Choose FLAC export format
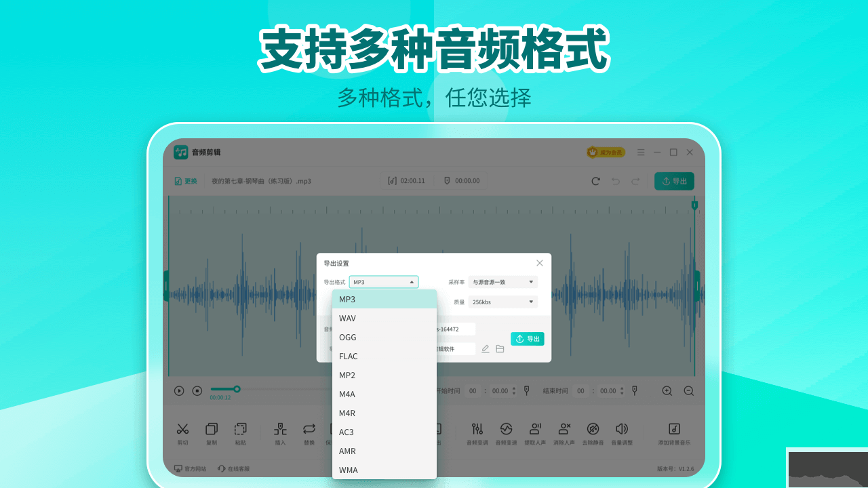 384,356
